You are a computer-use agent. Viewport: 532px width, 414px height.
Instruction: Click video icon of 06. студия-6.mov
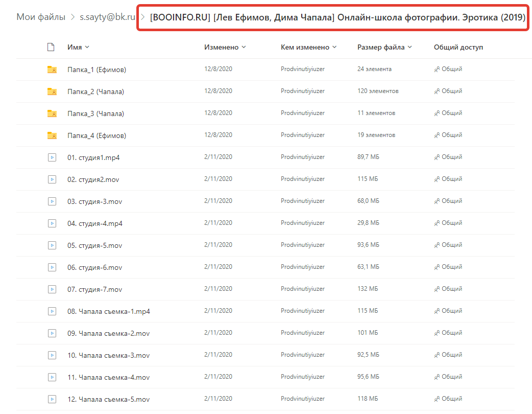pyautogui.click(x=52, y=267)
